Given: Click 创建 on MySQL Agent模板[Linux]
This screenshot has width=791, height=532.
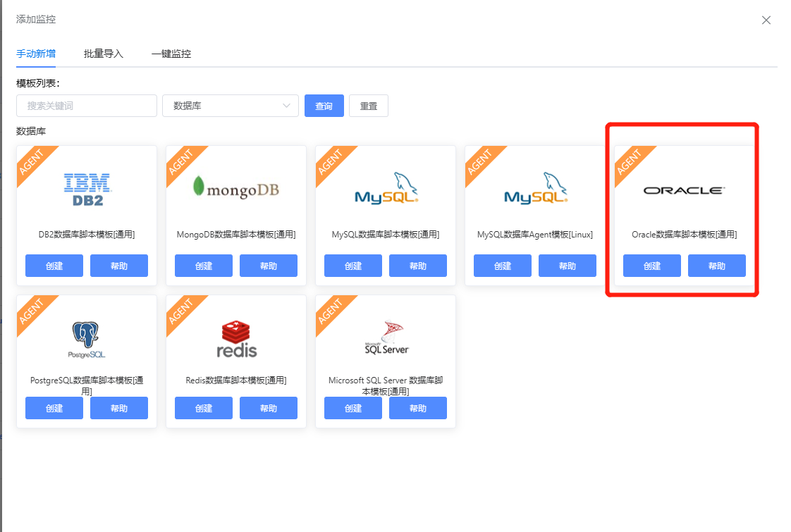Looking at the screenshot, I should [503, 266].
